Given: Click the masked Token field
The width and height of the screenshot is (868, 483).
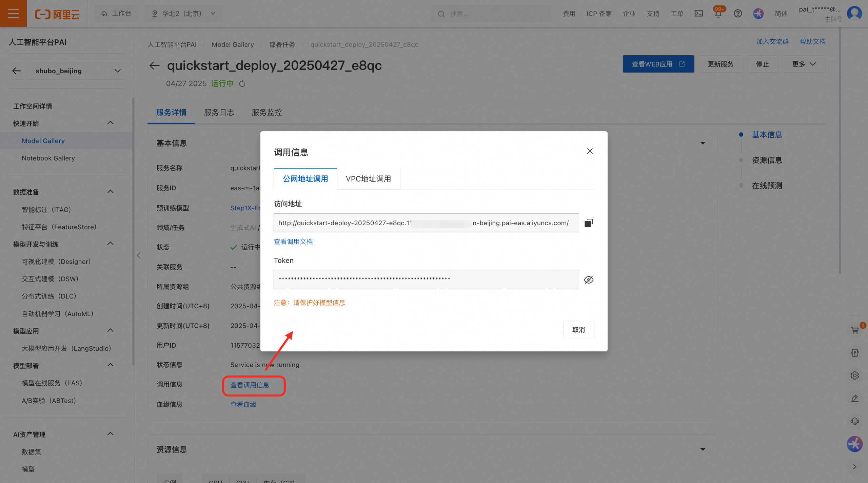Looking at the screenshot, I should click(426, 280).
